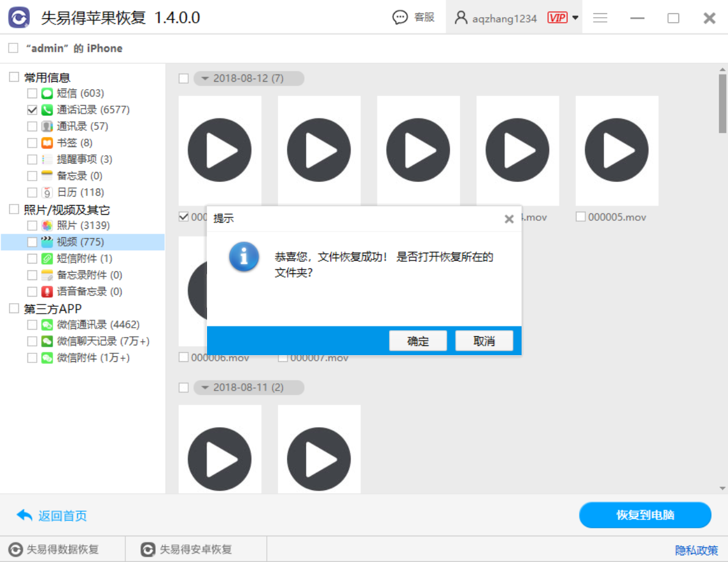This screenshot has height=562, width=728.
Task: Open the second video thumbnail in 2018-08-11 group
Action: tap(319, 449)
